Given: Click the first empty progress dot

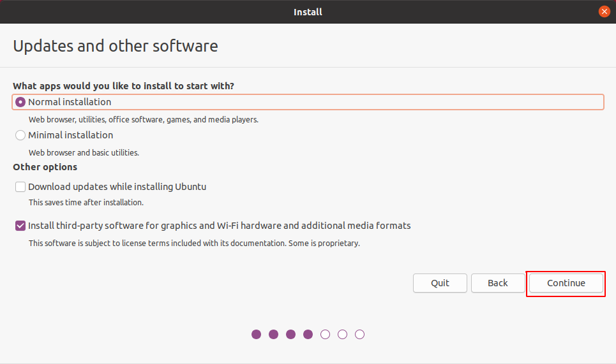Looking at the screenshot, I should (326, 334).
